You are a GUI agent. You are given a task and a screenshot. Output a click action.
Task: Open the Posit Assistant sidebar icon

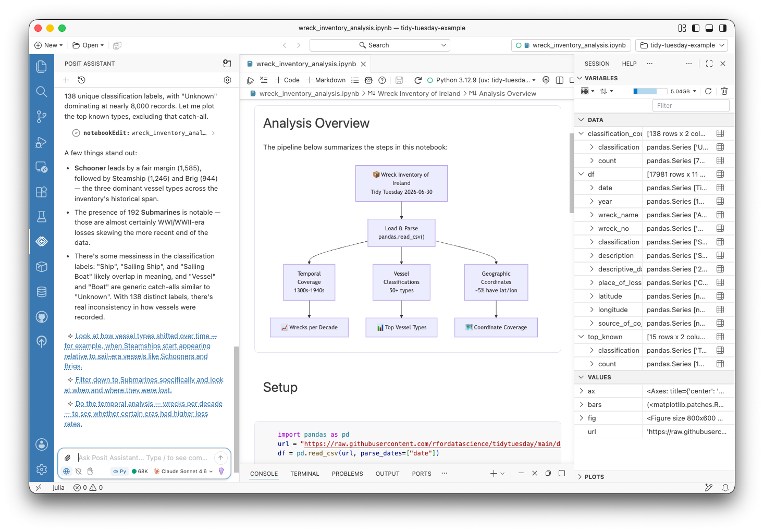tap(42, 241)
